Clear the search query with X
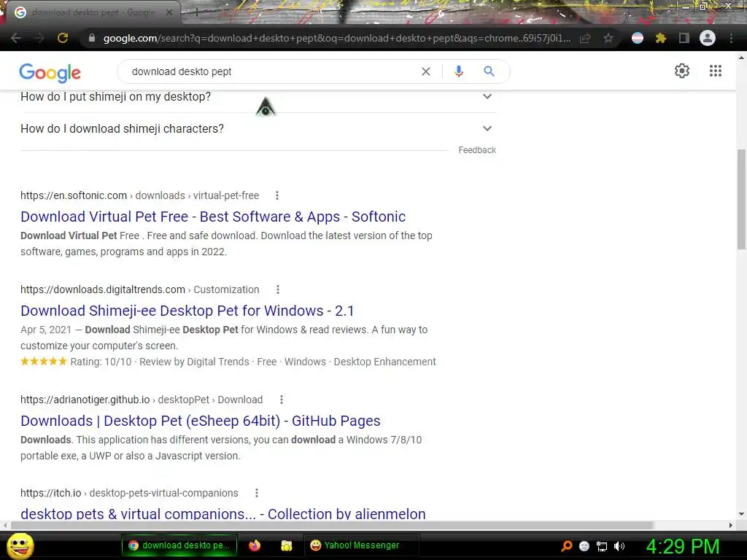Viewport: 747px width, 560px height. pos(426,71)
